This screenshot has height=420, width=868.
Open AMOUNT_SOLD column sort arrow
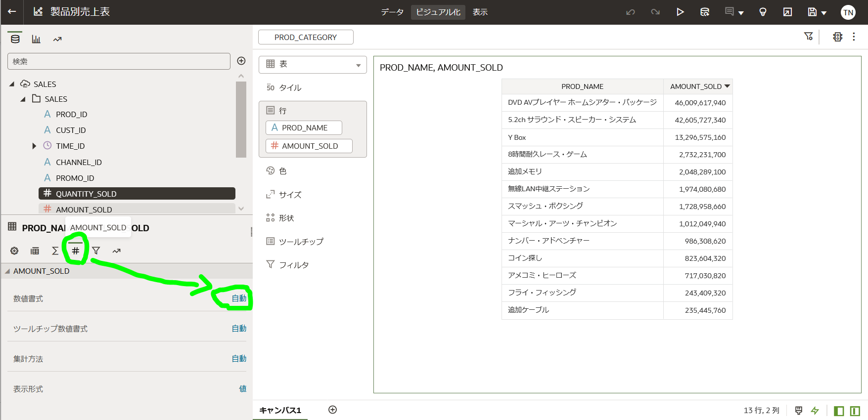[727, 86]
